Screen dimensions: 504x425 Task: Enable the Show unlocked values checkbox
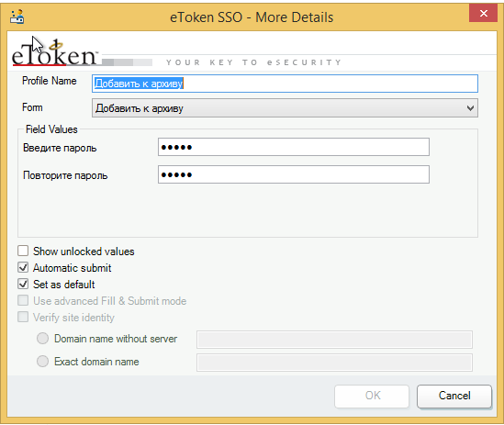click(23, 251)
